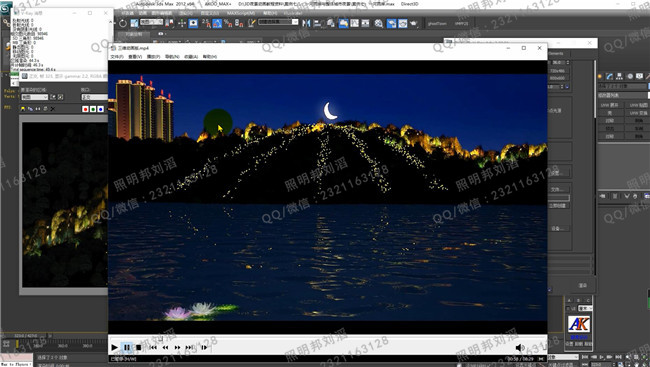The height and width of the screenshot is (367, 650).
Task: Open the area to render dropdown
Action: point(34,97)
